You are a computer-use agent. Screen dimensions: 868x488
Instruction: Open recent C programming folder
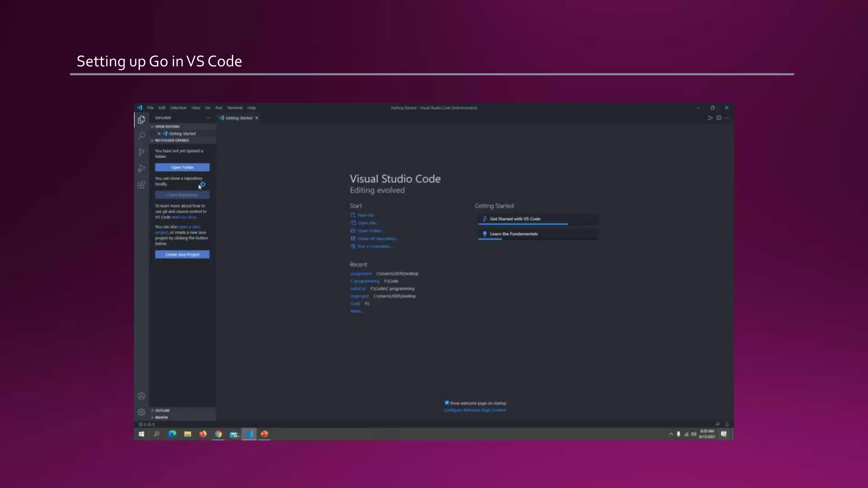(x=365, y=281)
